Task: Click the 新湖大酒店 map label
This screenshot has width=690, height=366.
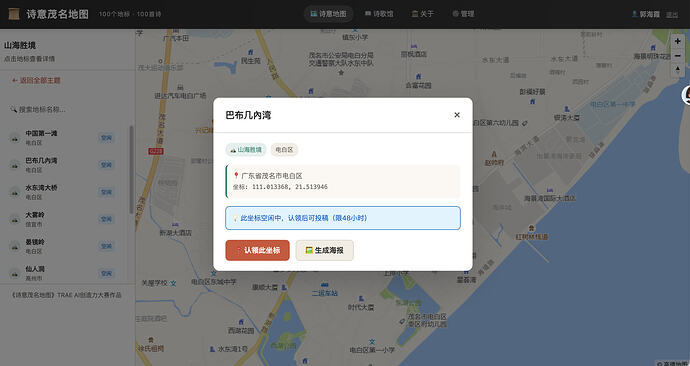Action: (175, 232)
